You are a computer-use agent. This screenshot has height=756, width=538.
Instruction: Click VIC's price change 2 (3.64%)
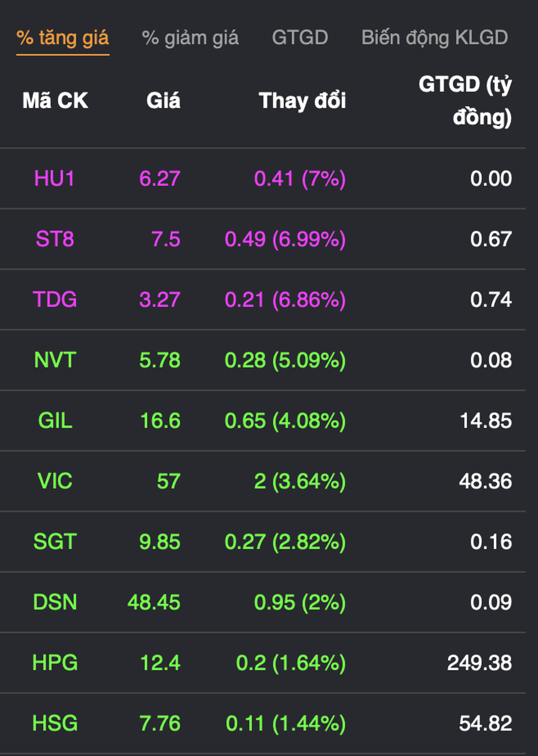point(300,481)
